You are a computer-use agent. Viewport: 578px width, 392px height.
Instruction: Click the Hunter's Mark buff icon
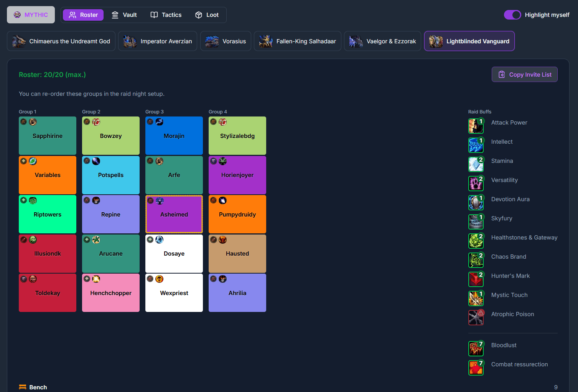pyautogui.click(x=476, y=279)
